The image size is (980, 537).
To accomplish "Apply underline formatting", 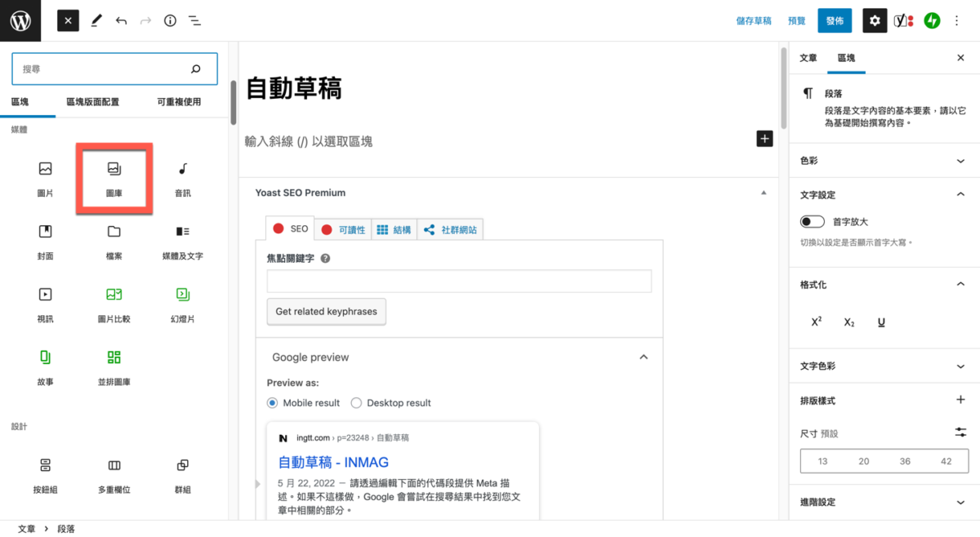I will pos(882,322).
